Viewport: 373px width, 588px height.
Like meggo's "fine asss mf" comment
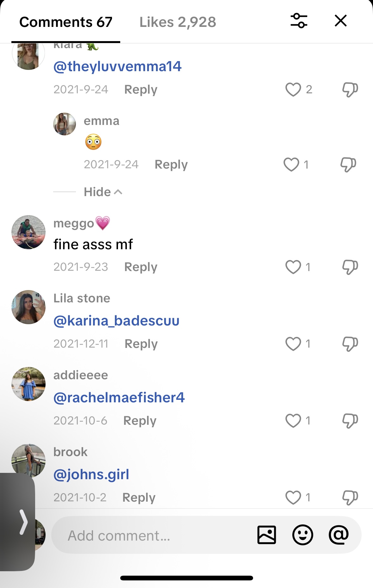click(293, 267)
